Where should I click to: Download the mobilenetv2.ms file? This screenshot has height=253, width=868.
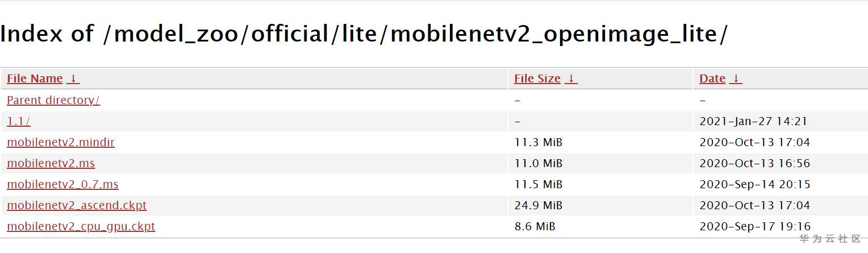coord(51,164)
